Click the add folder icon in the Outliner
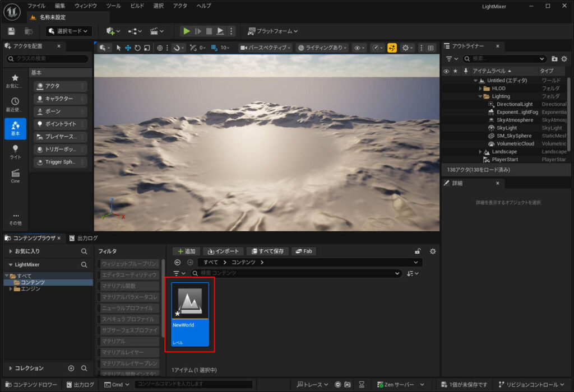 point(554,59)
